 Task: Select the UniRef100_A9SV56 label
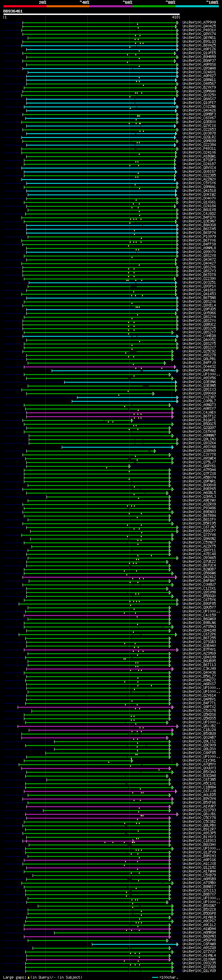coord(199,378)
